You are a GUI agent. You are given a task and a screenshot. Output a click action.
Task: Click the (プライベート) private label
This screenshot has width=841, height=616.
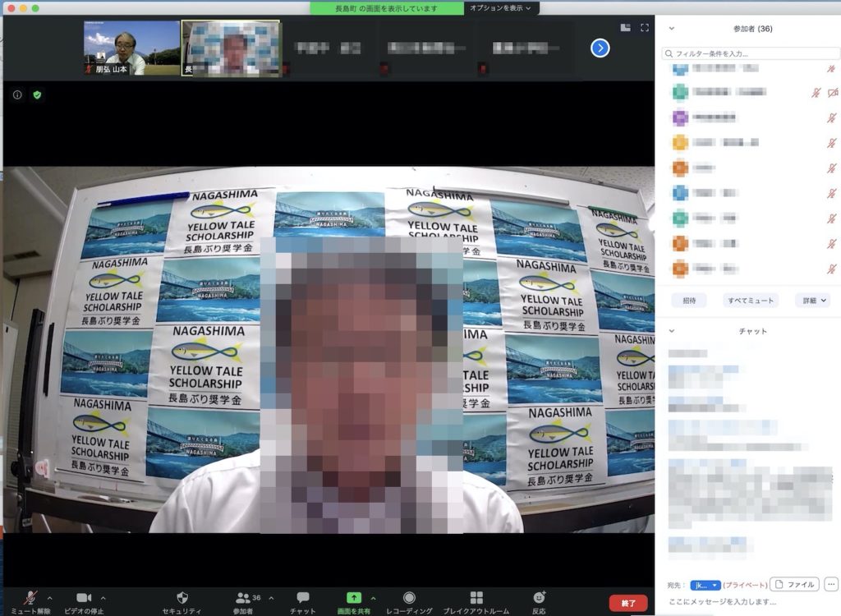coord(744,585)
